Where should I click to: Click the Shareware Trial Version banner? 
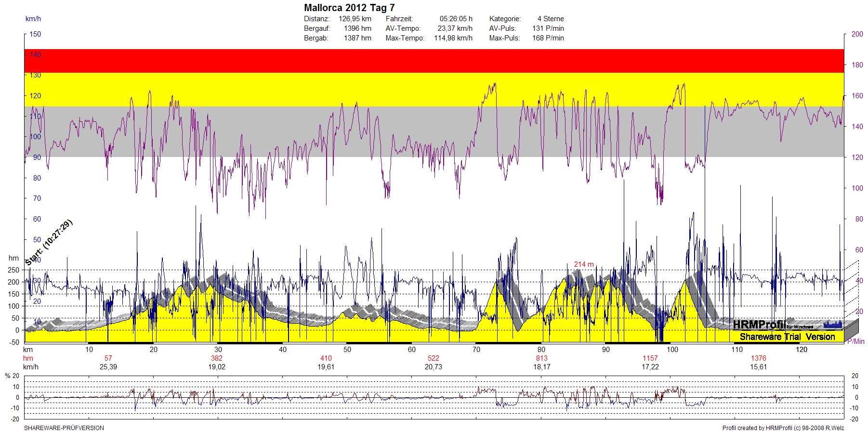tap(787, 337)
